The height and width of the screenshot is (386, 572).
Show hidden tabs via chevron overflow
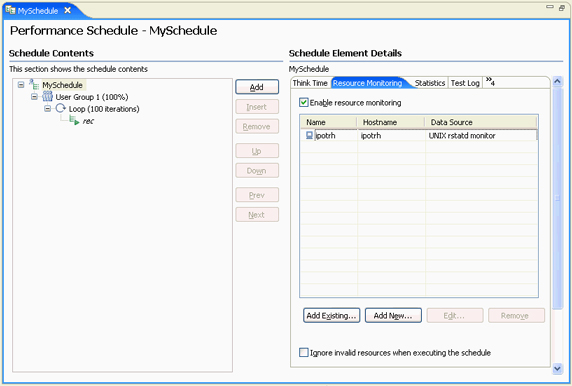click(x=490, y=82)
